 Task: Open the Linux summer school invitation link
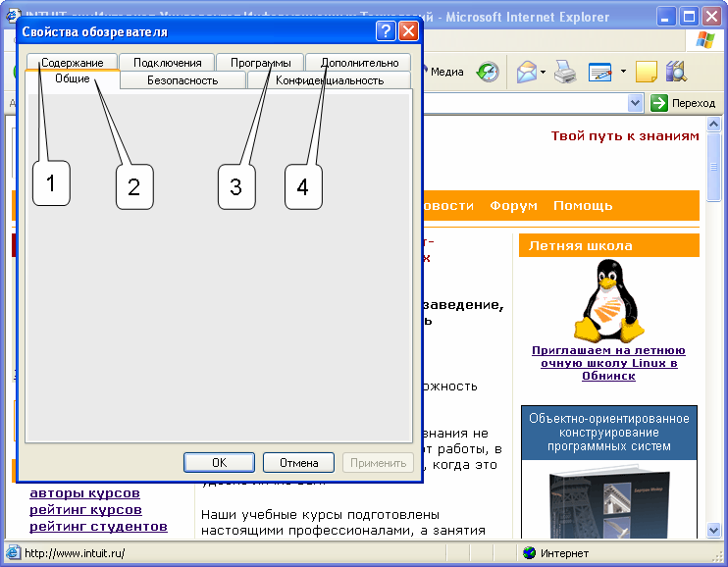[608, 363]
